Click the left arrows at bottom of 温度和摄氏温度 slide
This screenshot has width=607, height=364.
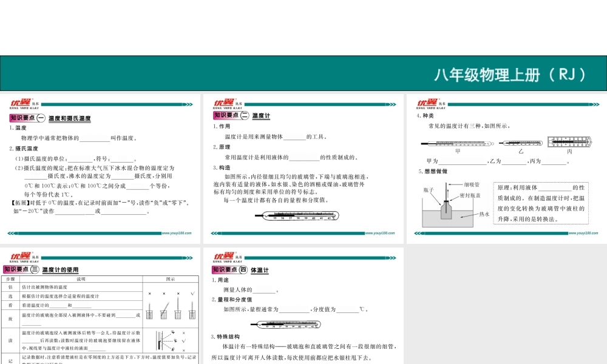(x=13, y=232)
